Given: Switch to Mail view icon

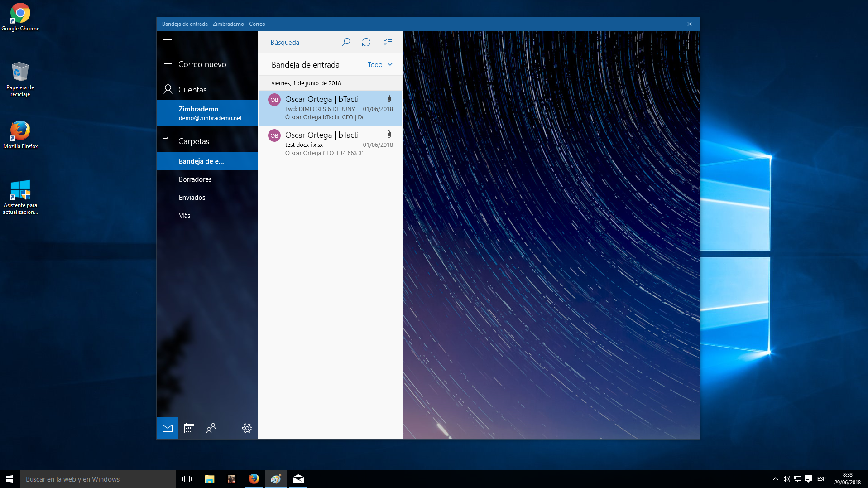Looking at the screenshot, I should (x=168, y=428).
